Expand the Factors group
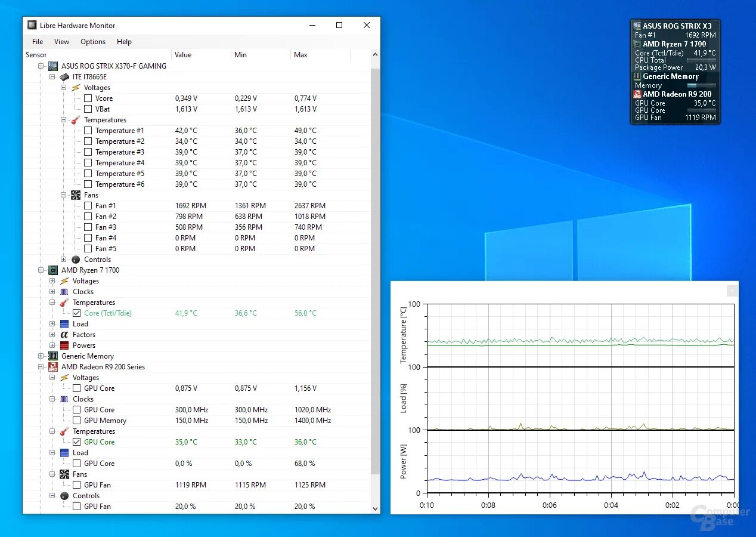The width and height of the screenshot is (756, 537). [x=52, y=335]
